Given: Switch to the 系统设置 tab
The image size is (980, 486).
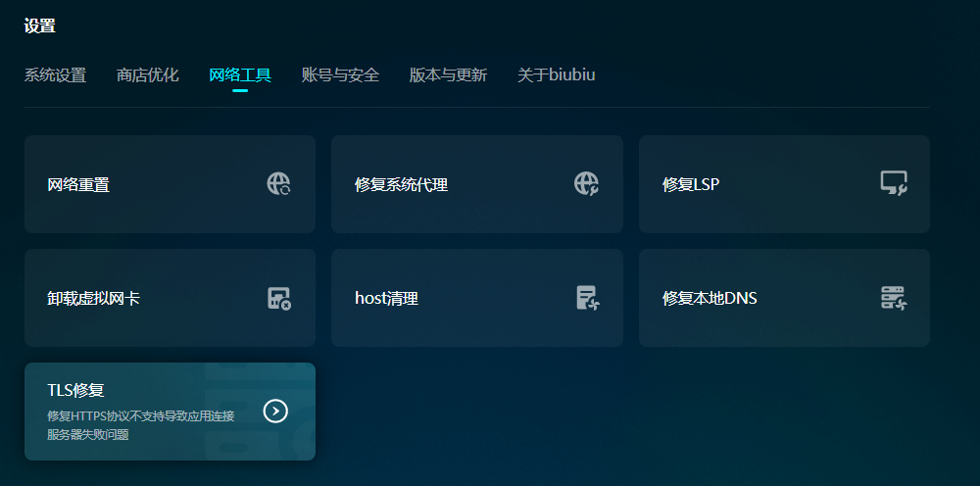Looking at the screenshot, I should pyautogui.click(x=55, y=75).
